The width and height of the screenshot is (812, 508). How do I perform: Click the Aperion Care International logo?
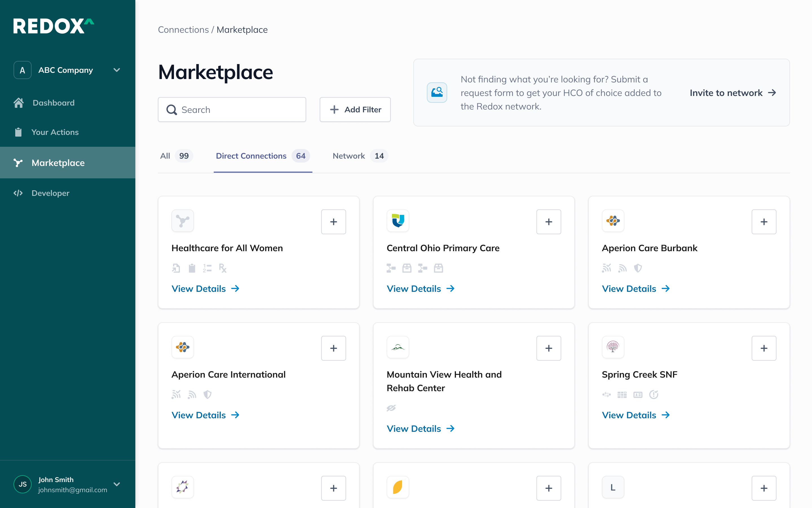click(x=182, y=347)
